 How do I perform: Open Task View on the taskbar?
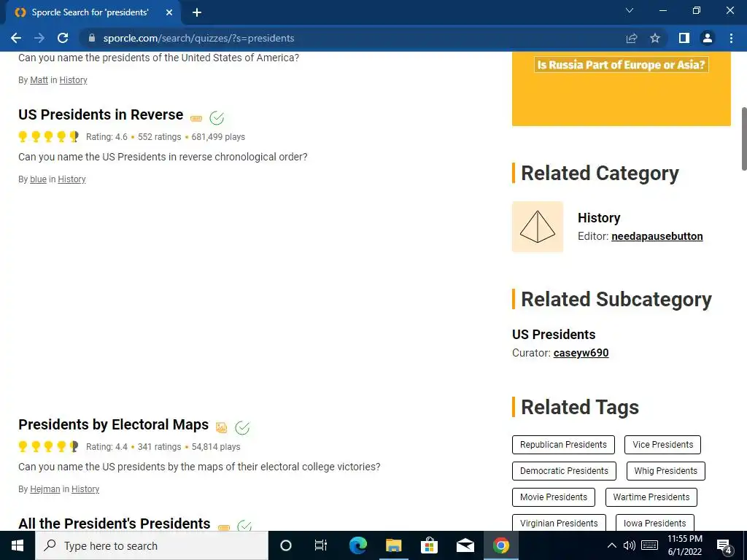click(x=321, y=545)
